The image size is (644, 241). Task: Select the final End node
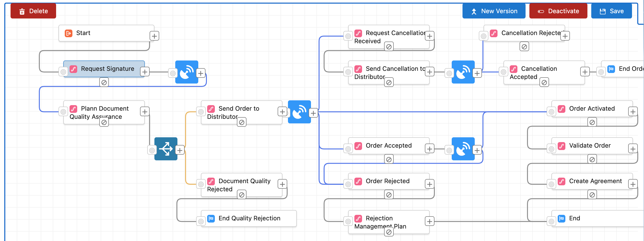(x=597, y=218)
